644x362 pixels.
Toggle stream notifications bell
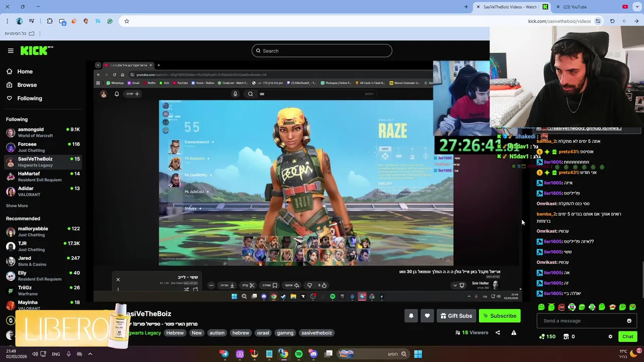[x=411, y=316]
